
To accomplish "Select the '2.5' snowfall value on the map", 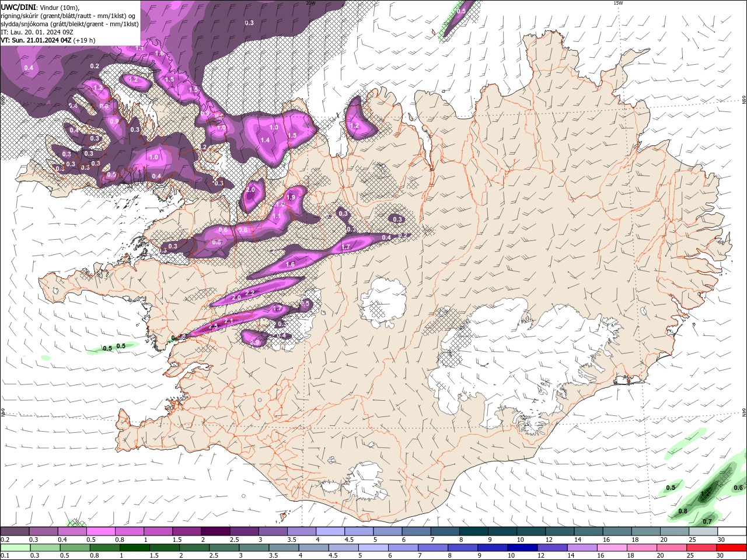I will pyautogui.click(x=213, y=327).
